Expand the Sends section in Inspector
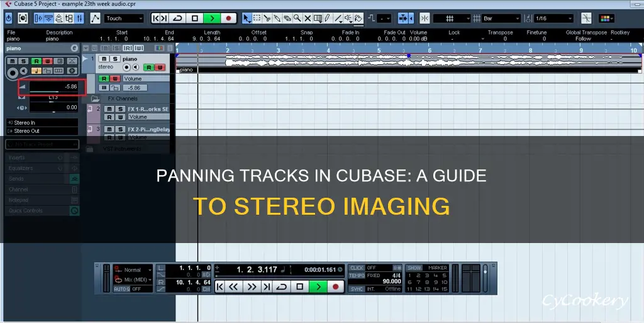The image size is (644, 323). [x=42, y=179]
